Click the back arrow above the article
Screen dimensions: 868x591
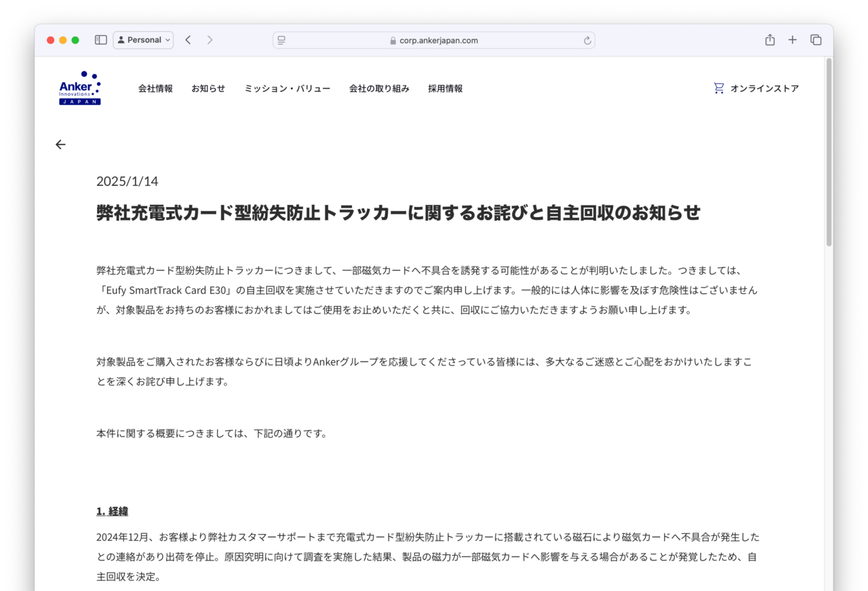(60, 145)
